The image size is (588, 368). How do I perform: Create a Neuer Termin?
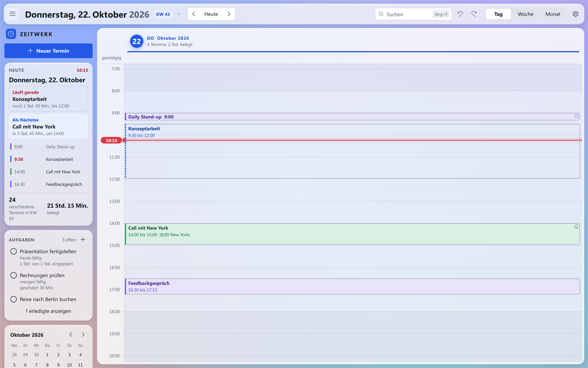(x=49, y=51)
